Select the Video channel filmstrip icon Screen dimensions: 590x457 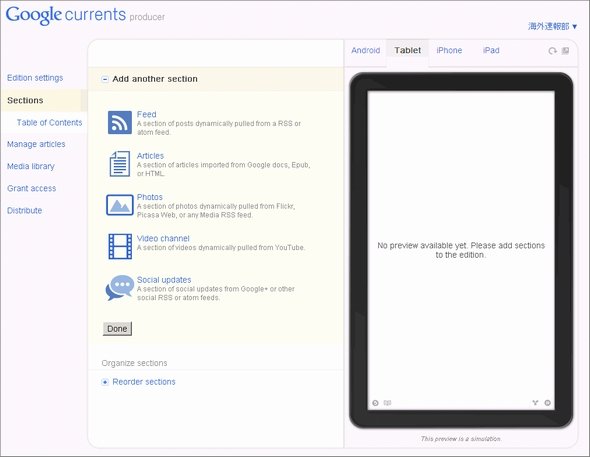(120, 246)
